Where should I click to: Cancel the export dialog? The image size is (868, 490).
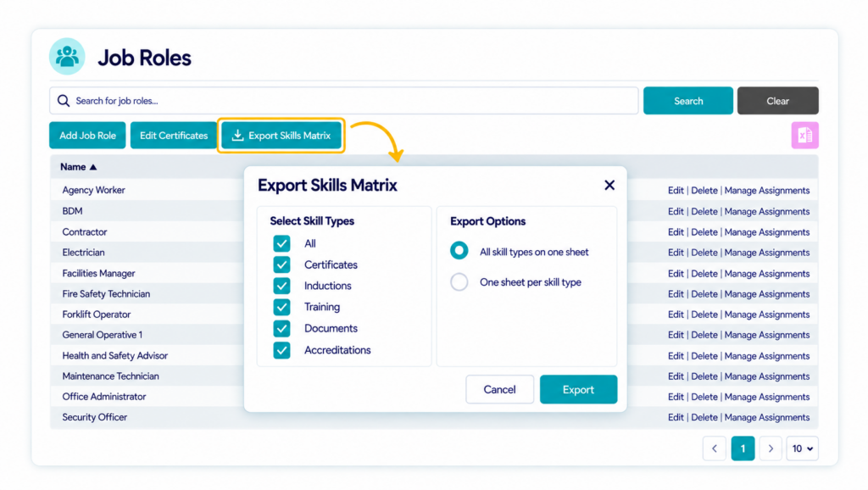499,389
